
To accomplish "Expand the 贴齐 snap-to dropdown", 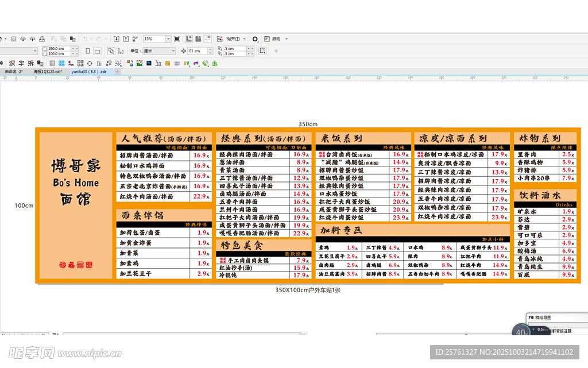I will click(x=245, y=39).
